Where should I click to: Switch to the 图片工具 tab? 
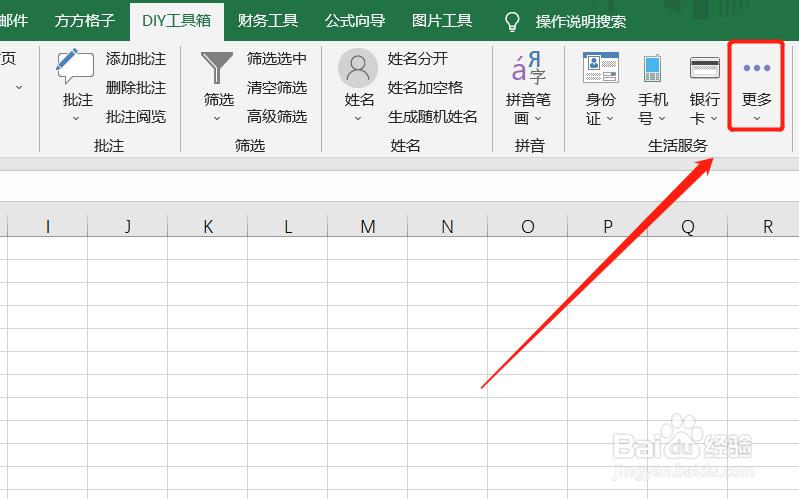(442, 21)
